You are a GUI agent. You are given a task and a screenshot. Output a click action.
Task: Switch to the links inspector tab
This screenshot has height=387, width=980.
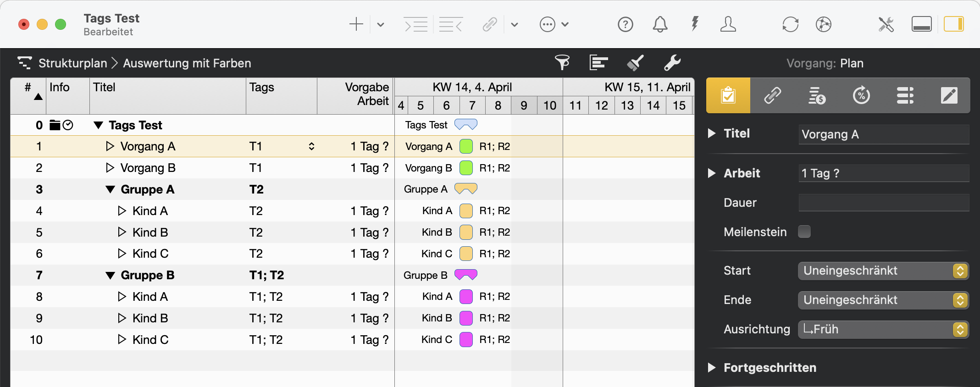[x=772, y=95]
